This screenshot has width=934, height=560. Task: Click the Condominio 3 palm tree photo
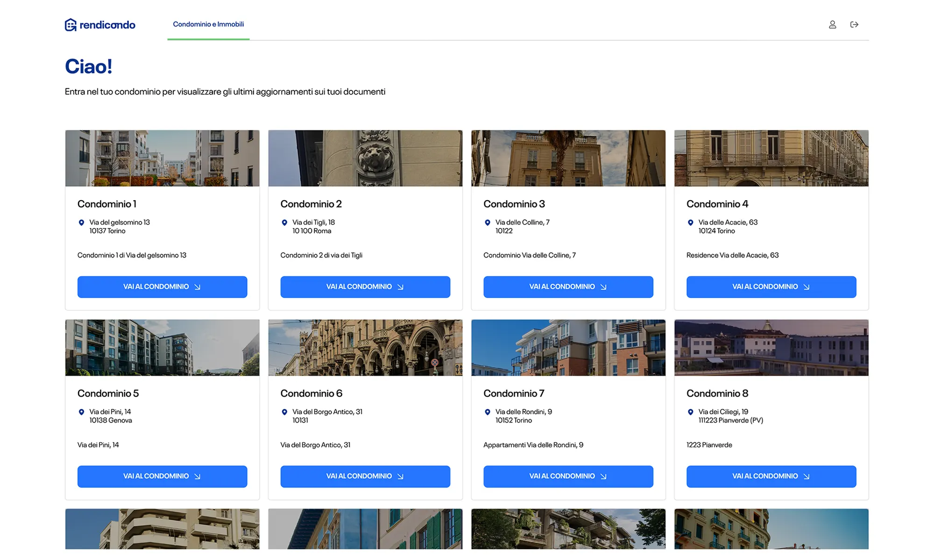pyautogui.click(x=568, y=158)
